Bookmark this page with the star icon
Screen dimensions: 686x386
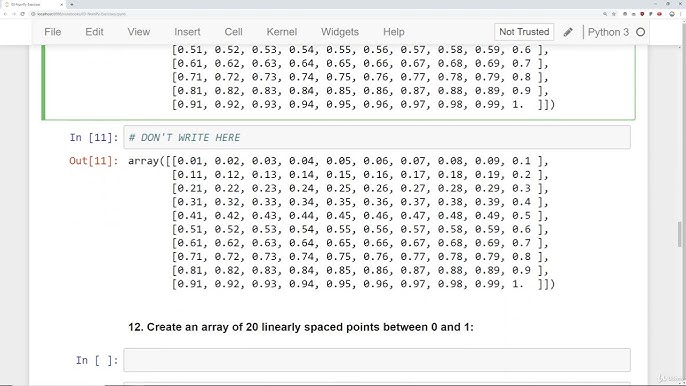(x=614, y=14)
